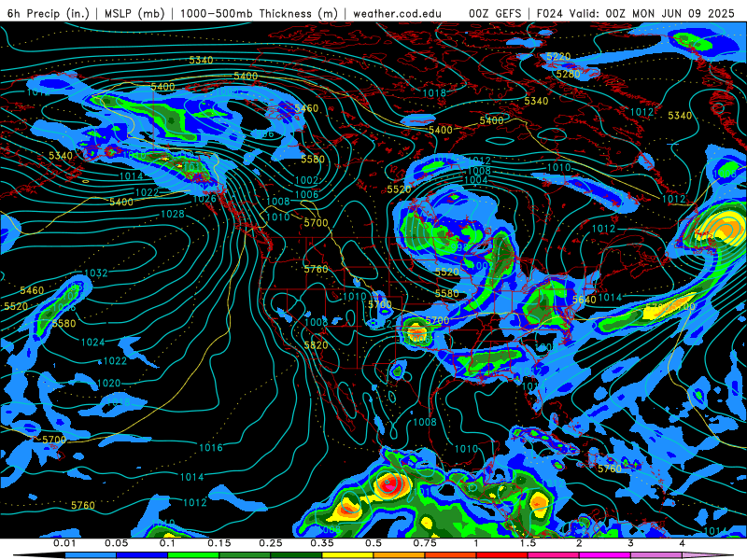Select the 1006 isobar label
Viewport: 747px width, 560px height.
[x=306, y=194]
